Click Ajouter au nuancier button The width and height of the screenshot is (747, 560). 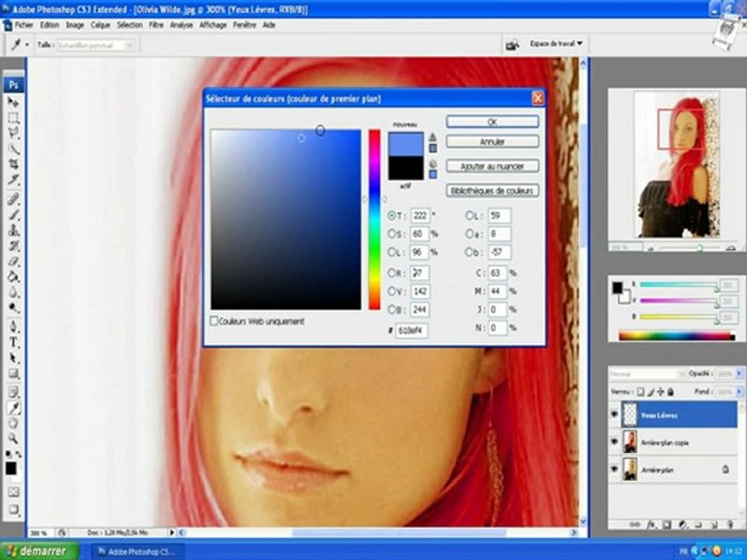click(x=493, y=166)
